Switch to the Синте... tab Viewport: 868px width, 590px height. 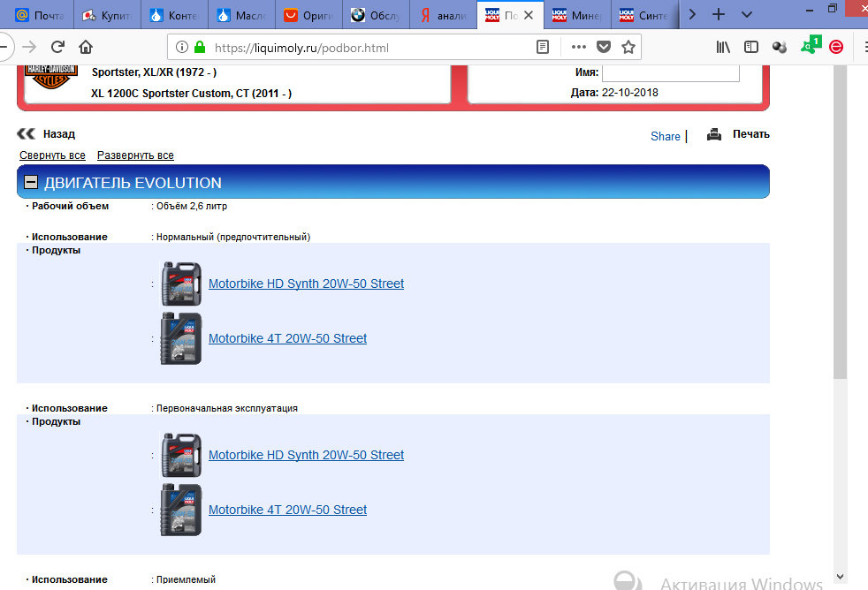click(x=644, y=16)
